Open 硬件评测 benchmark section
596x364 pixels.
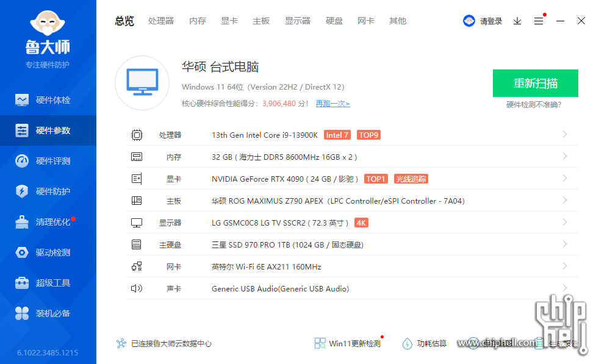point(48,161)
